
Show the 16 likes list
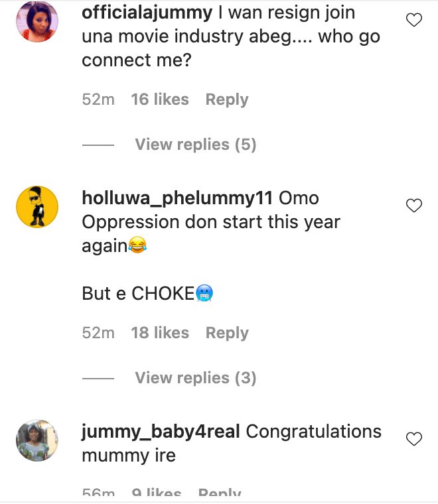tap(160, 99)
